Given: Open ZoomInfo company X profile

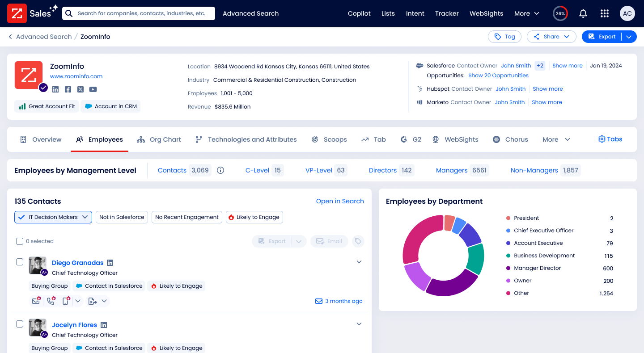Looking at the screenshot, I should pyautogui.click(x=80, y=89).
